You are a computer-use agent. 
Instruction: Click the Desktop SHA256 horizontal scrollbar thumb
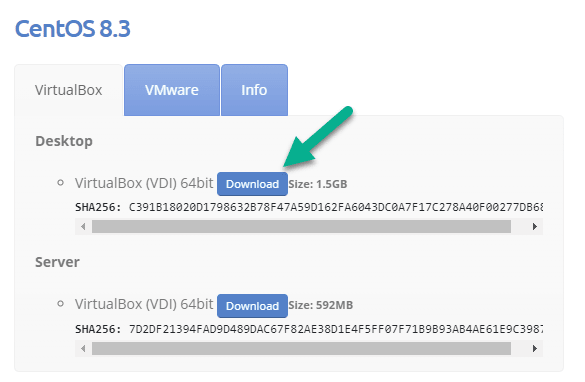point(301,226)
